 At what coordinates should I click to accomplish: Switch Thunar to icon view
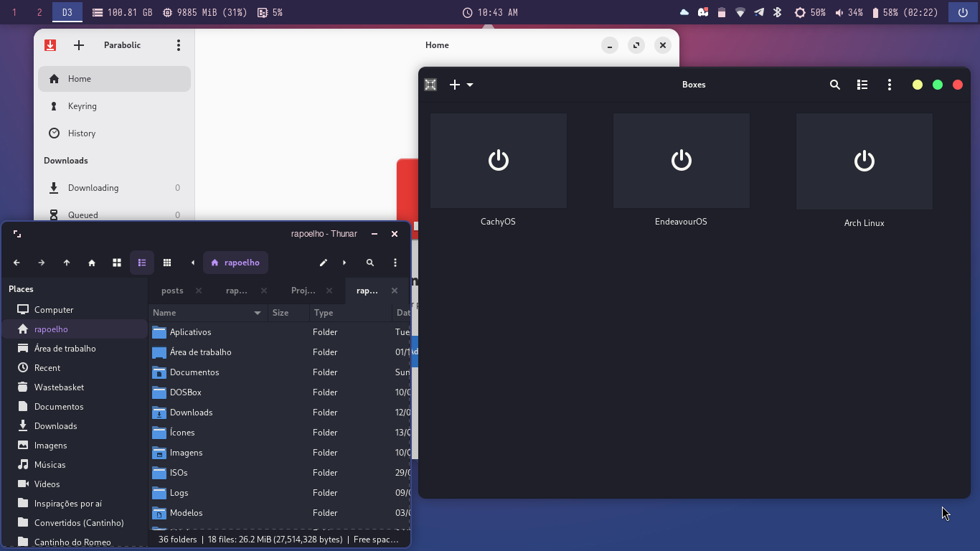coord(117,263)
